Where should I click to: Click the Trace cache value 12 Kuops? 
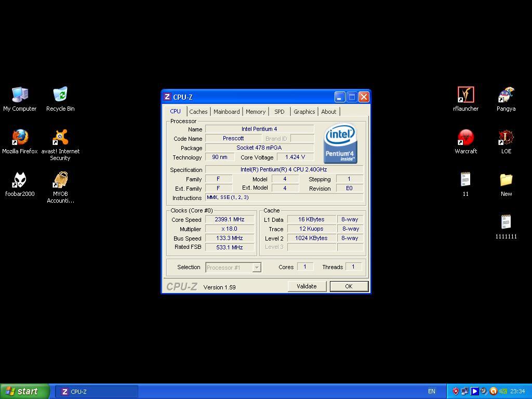coord(312,229)
